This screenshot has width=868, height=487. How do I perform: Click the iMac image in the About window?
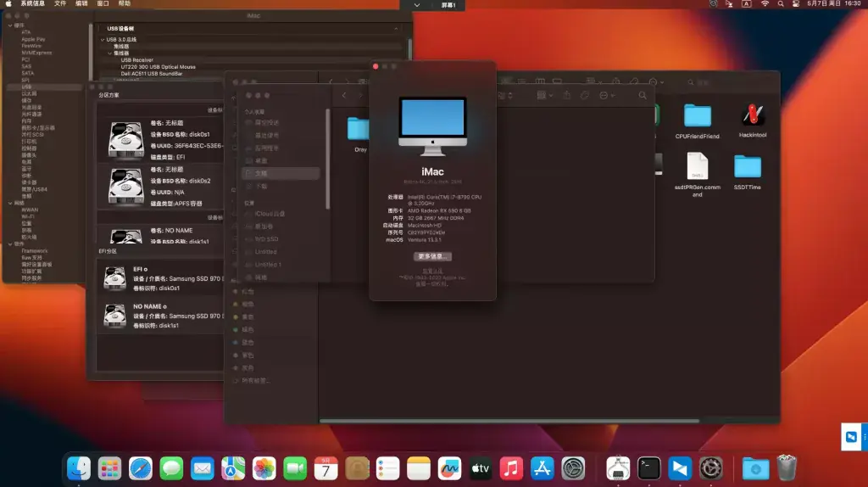(x=432, y=126)
